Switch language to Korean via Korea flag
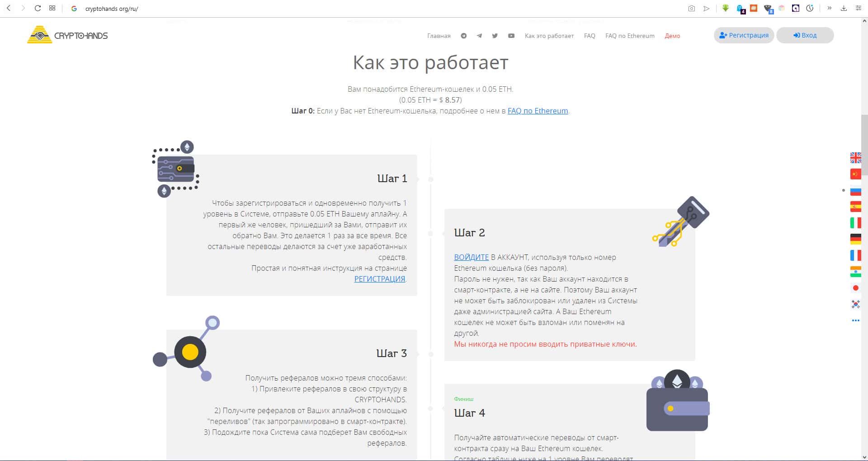 tap(856, 304)
